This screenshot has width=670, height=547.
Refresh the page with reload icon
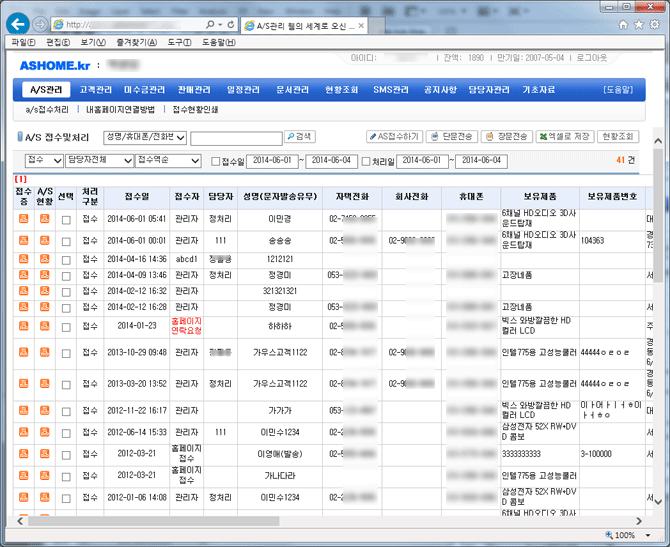(x=231, y=25)
